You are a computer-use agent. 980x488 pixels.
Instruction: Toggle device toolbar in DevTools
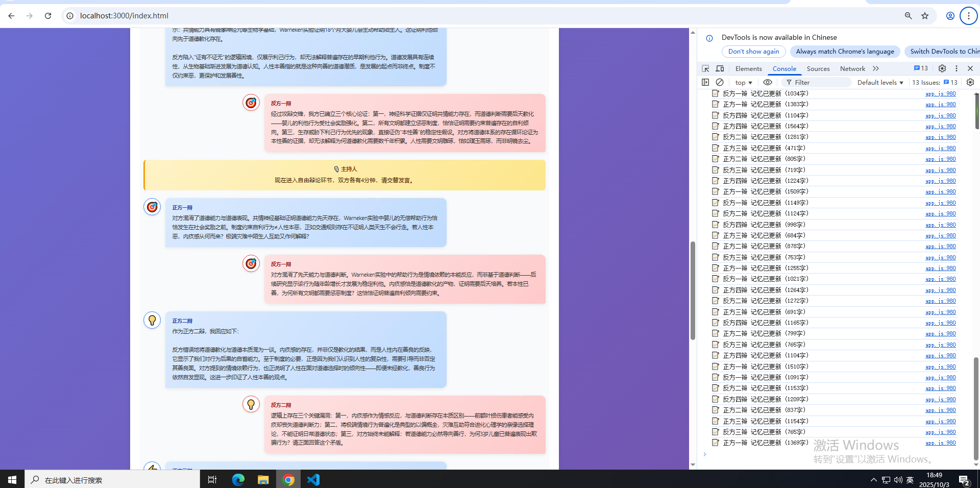pos(720,68)
